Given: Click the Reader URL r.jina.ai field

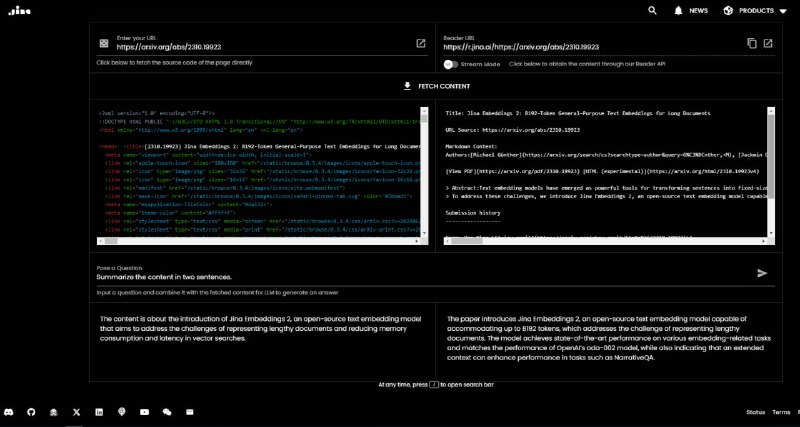Looking at the screenshot, I should [592, 47].
